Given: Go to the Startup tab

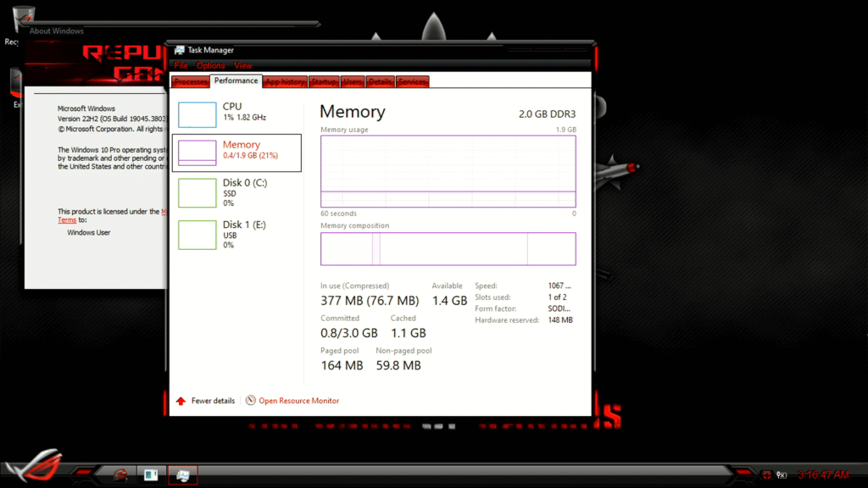Looking at the screenshot, I should pos(324,82).
